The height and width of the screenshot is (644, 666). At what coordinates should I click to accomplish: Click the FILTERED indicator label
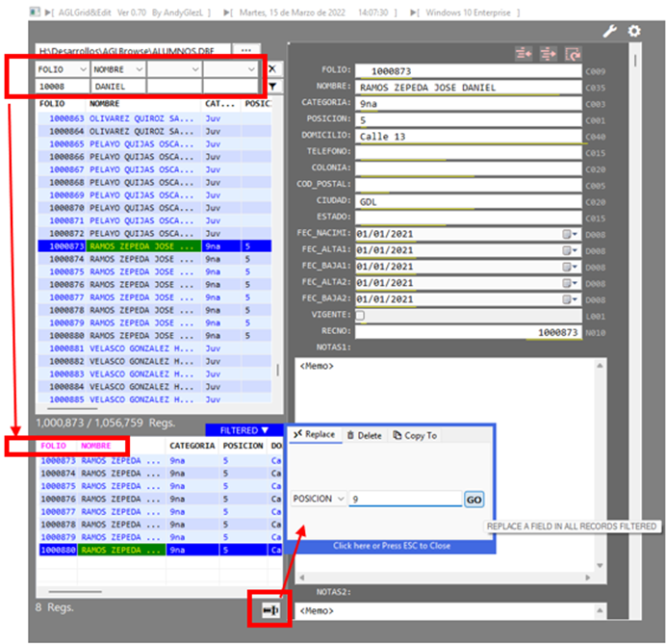244,429
